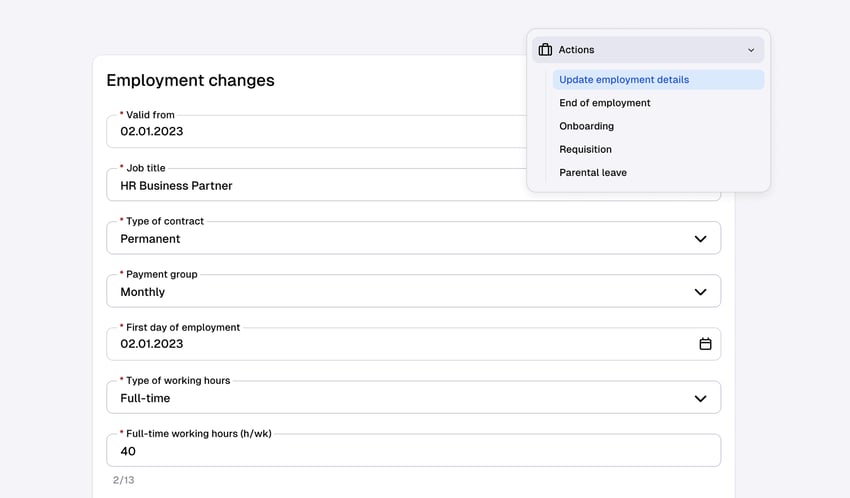Screen dimensions: 850x498
Task: Choose End of employment in the Actions menu
Action: point(605,103)
